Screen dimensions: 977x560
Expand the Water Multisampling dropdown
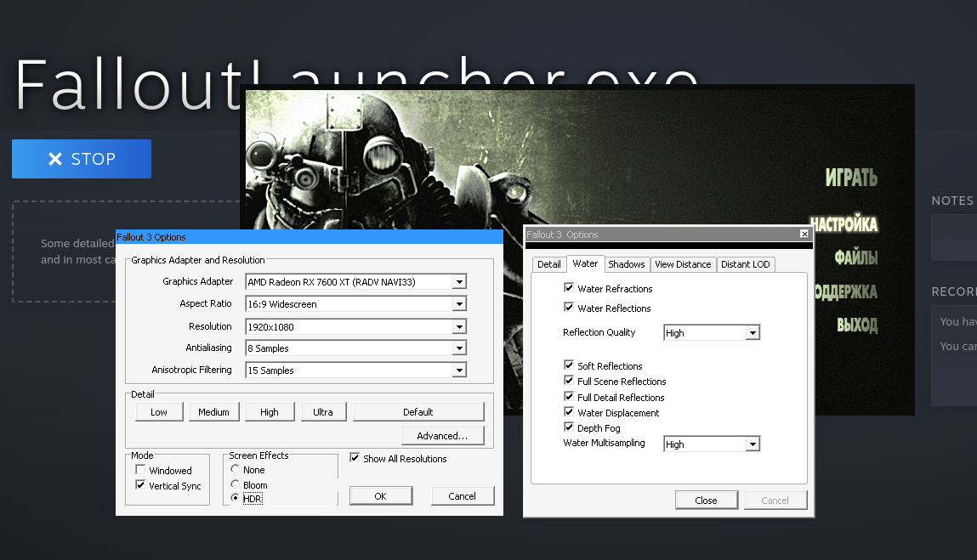[x=753, y=444]
